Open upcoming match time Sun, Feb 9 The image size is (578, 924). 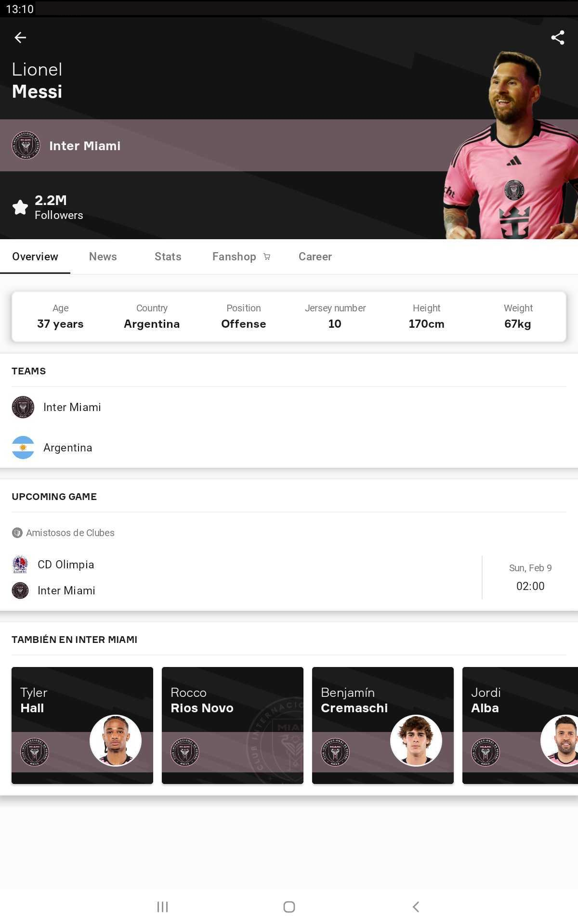(530, 577)
